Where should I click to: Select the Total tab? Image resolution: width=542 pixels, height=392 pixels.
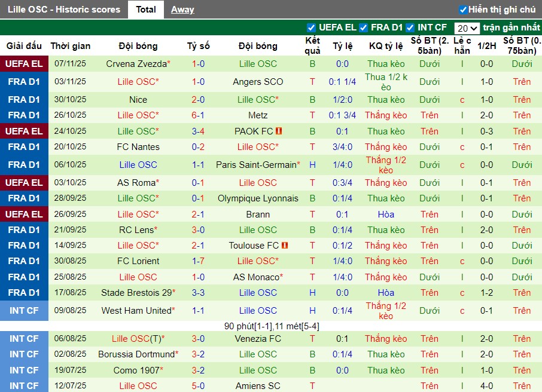146,10
